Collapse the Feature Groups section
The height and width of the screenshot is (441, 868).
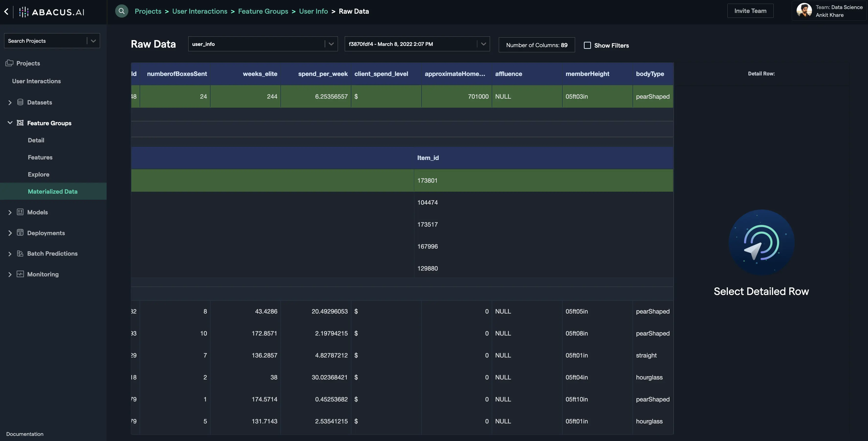coord(10,123)
